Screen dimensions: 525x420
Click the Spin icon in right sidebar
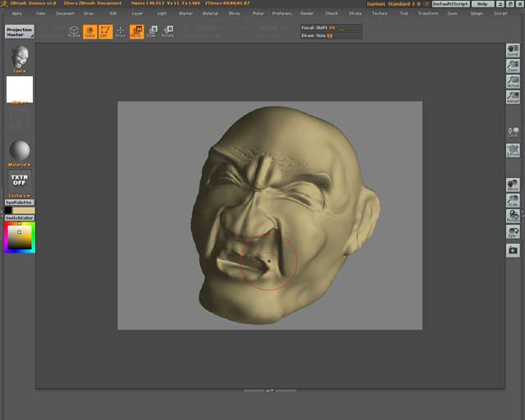pyautogui.click(x=513, y=232)
